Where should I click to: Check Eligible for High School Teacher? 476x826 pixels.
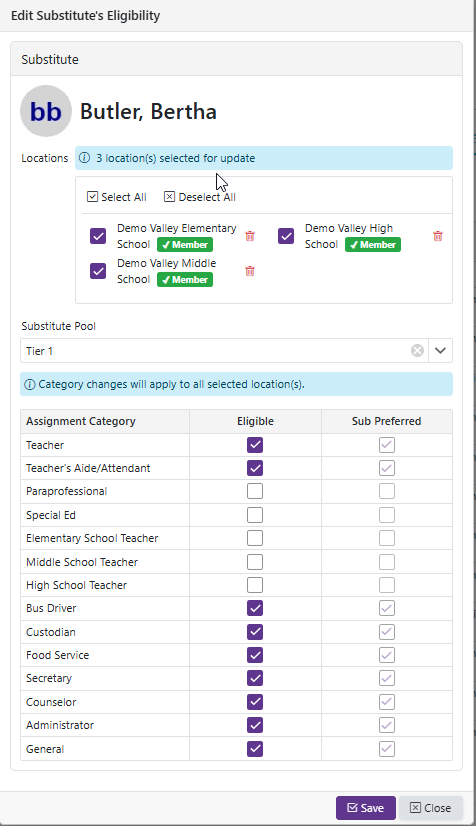255,585
